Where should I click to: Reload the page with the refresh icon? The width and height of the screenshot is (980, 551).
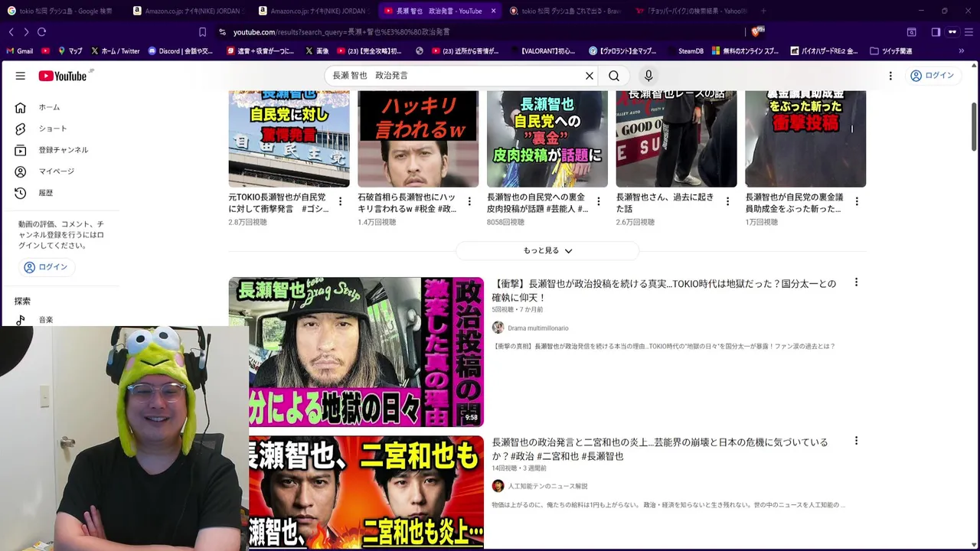pyautogui.click(x=41, y=32)
